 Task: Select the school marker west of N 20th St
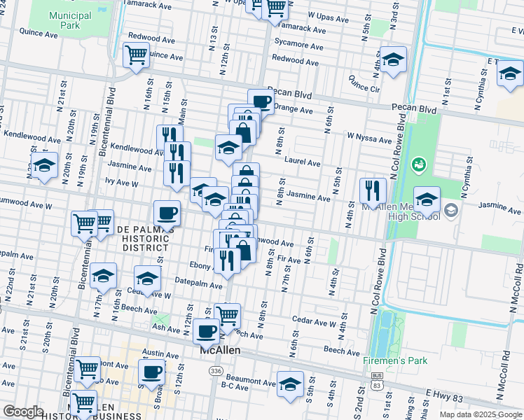(x=44, y=166)
